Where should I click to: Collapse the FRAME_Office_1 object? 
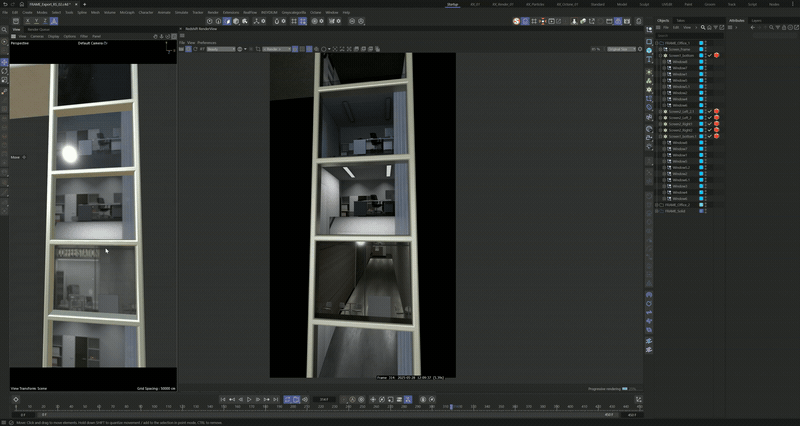pyautogui.click(x=657, y=43)
